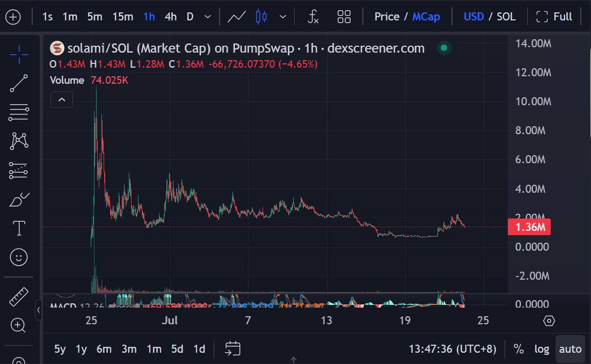The image size is (591, 364).
Task: Open timezone menu 13:47:36 (UTC+8)
Action: coord(453,349)
